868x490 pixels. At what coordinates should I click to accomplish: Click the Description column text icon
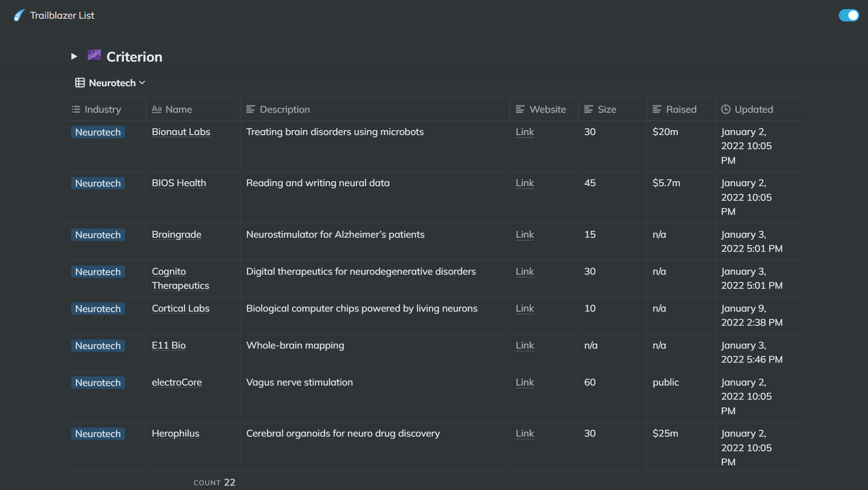(250, 109)
